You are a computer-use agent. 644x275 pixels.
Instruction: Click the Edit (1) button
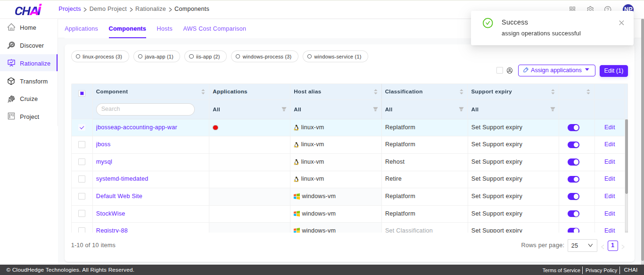coord(613,71)
